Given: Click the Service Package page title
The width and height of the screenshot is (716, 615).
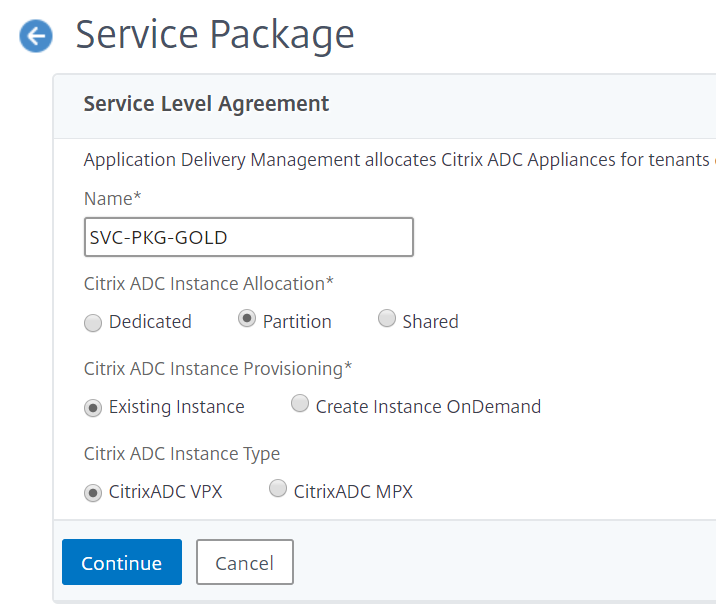Looking at the screenshot, I should (x=215, y=35).
